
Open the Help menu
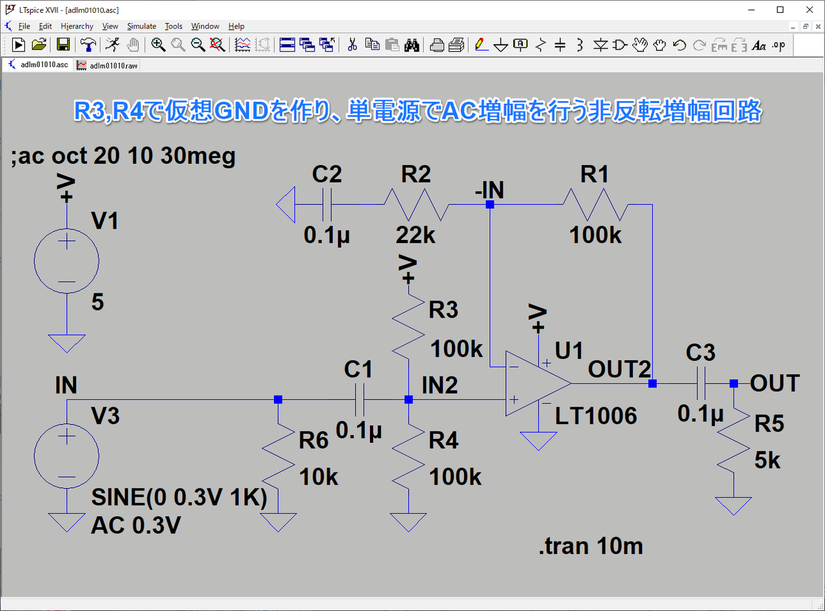(236, 26)
